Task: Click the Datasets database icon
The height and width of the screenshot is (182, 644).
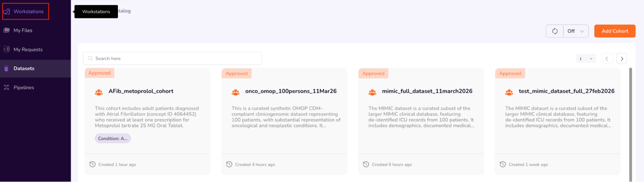Action: click(6, 68)
